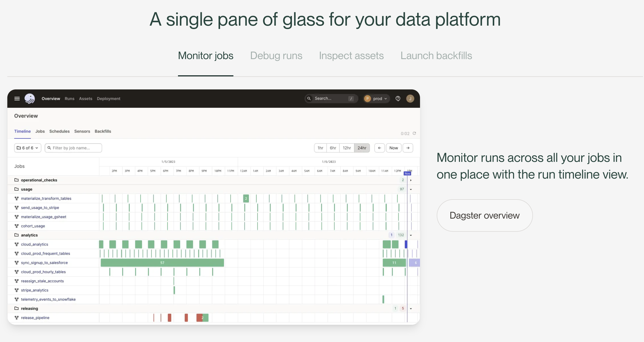Image resolution: width=644 pixels, height=342 pixels.
Task: Open the user avatar J
Action: (410, 99)
